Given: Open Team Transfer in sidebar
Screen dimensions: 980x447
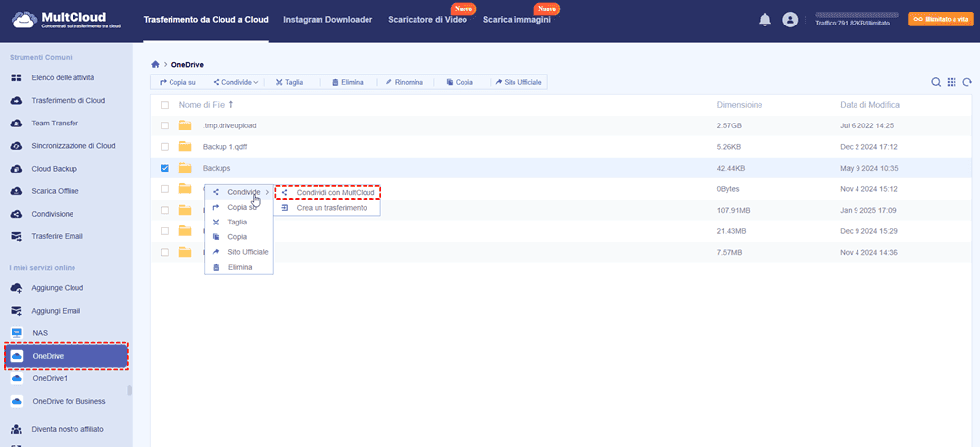Looking at the screenshot, I should point(55,124).
